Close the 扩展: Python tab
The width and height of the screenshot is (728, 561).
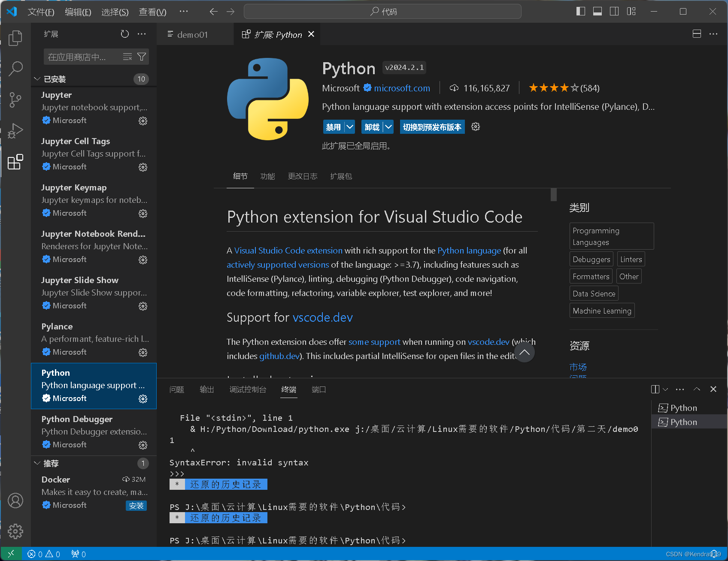(x=311, y=34)
